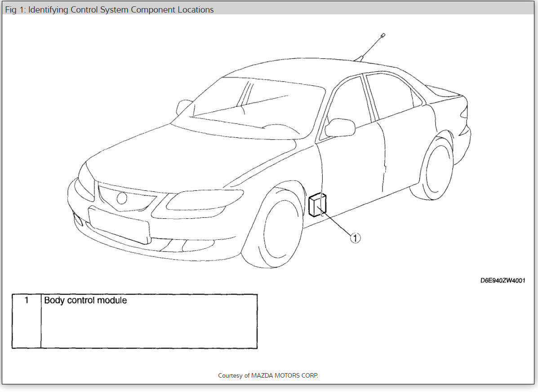This screenshot has width=538, height=392.
Task: Click the 'Courtesy of MAZDA MOTORS CORP.' caption
Action: [268, 375]
